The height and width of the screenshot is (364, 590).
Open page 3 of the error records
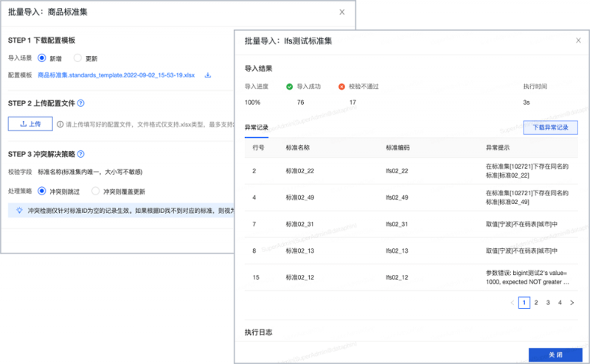[548, 303]
